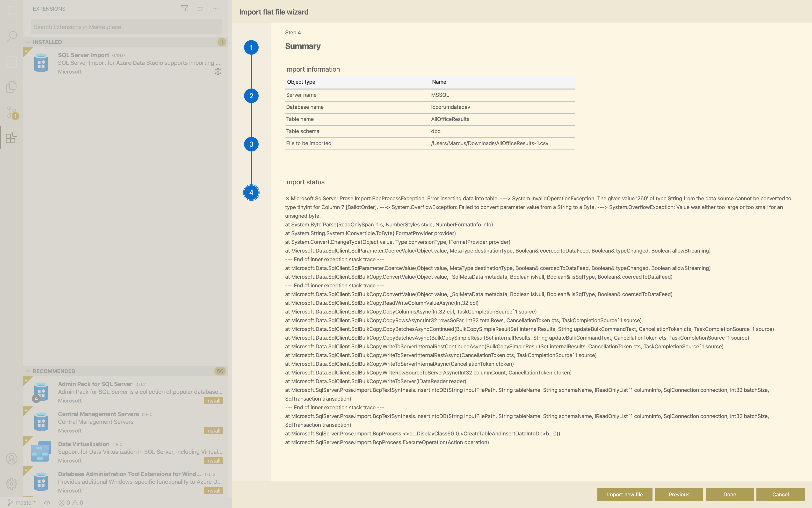Finish the wizard with Done
Viewport: 812px width, 508px height.
pyautogui.click(x=729, y=494)
